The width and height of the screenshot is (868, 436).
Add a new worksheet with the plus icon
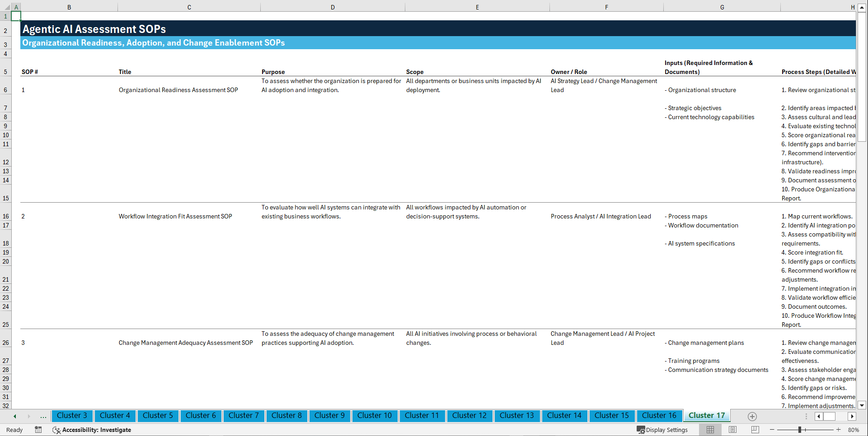coord(752,416)
